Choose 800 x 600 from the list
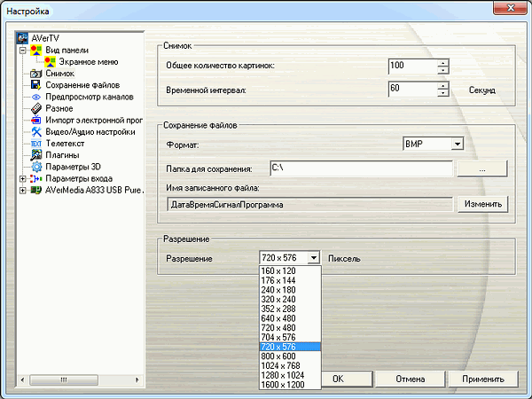532x399 pixels. 290,356
